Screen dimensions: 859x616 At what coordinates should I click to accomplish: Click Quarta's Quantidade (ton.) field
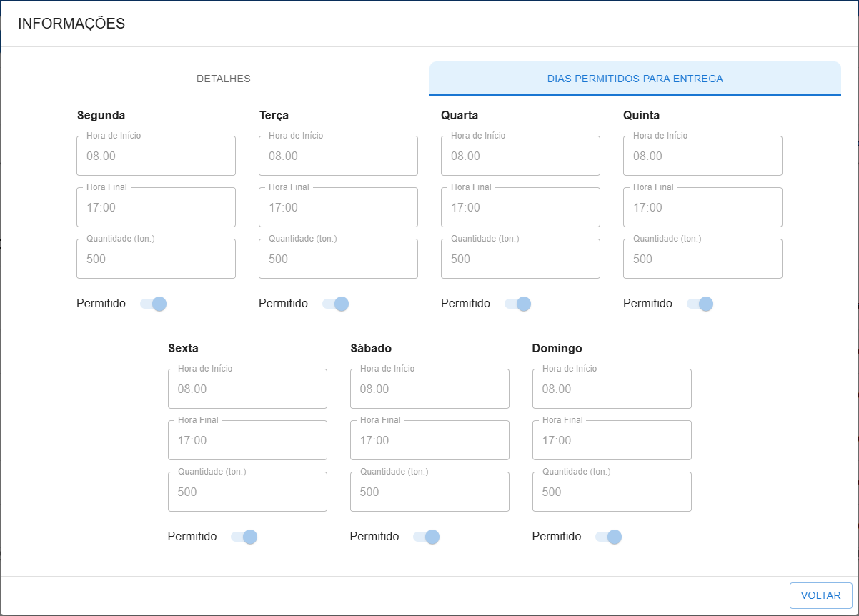click(520, 259)
